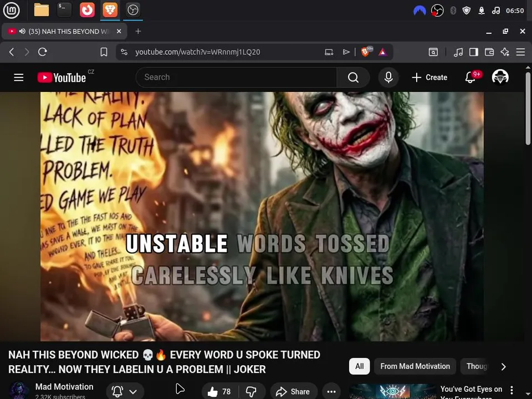532x399 pixels.
Task: Go to the YouTube home logo
Action: pos(62,78)
